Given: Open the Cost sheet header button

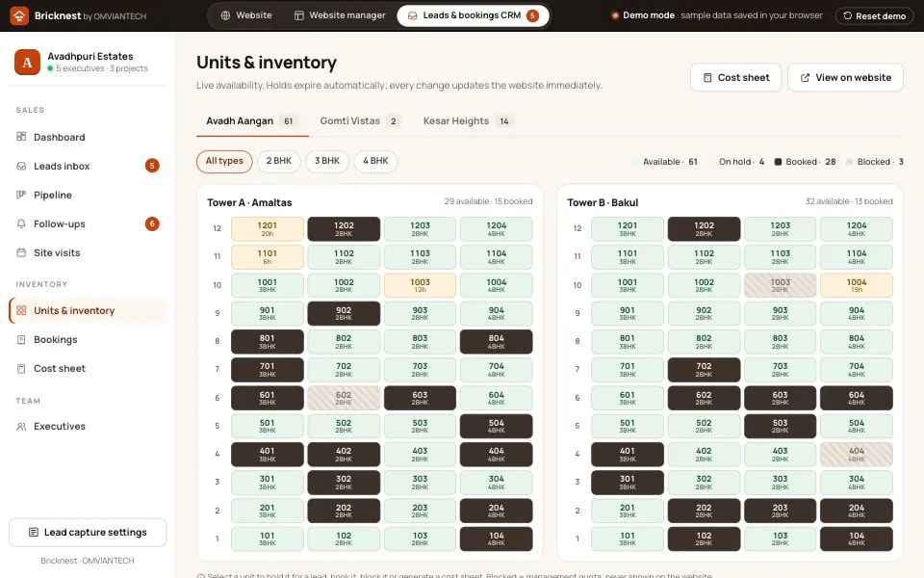Looking at the screenshot, I should coord(736,77).
